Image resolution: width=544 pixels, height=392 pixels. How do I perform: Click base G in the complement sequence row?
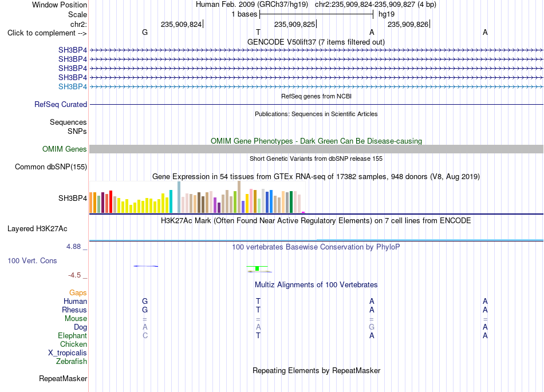point(145,32)
